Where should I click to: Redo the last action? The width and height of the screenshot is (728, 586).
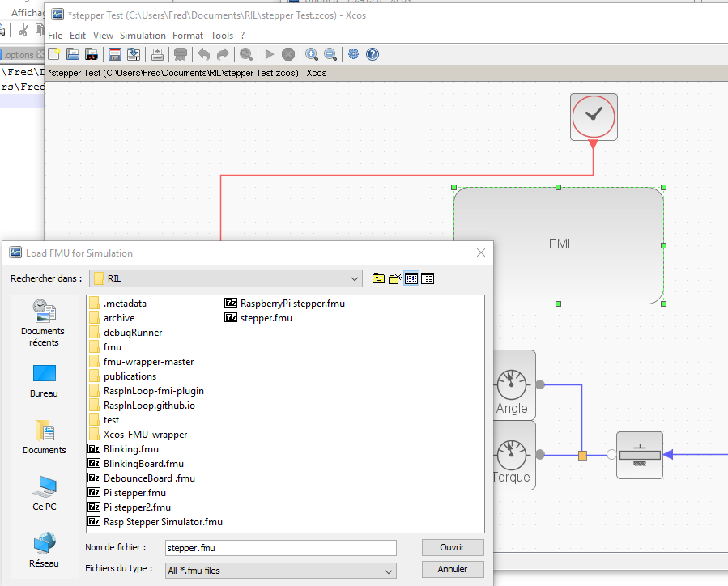(223, 54)
